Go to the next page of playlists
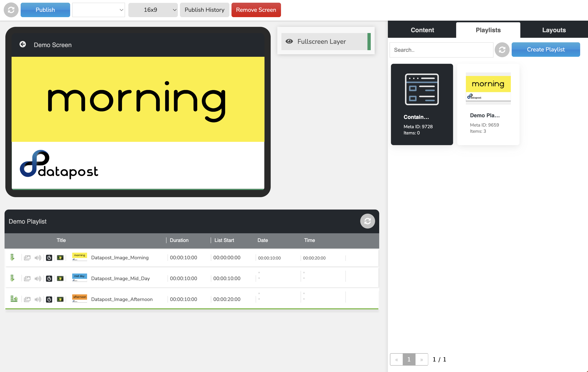588x372 pixels. [x=422, y=359]
